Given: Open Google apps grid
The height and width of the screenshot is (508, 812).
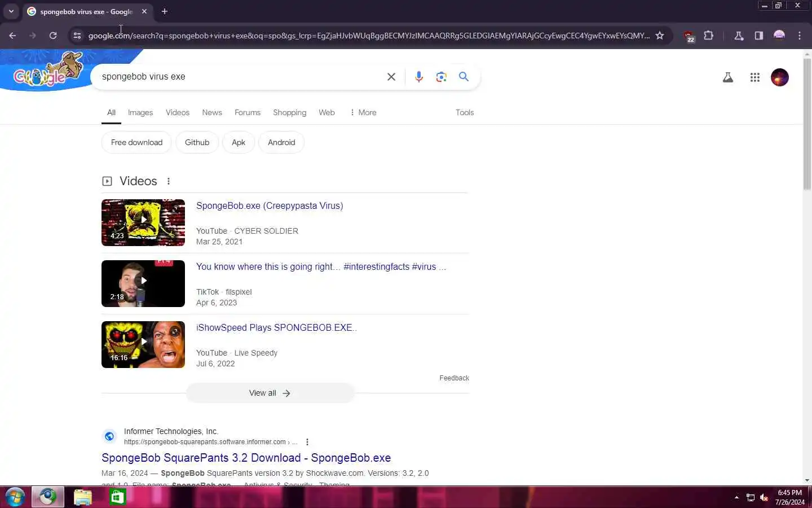Looking at the screenshot, I should click(755, 77).
